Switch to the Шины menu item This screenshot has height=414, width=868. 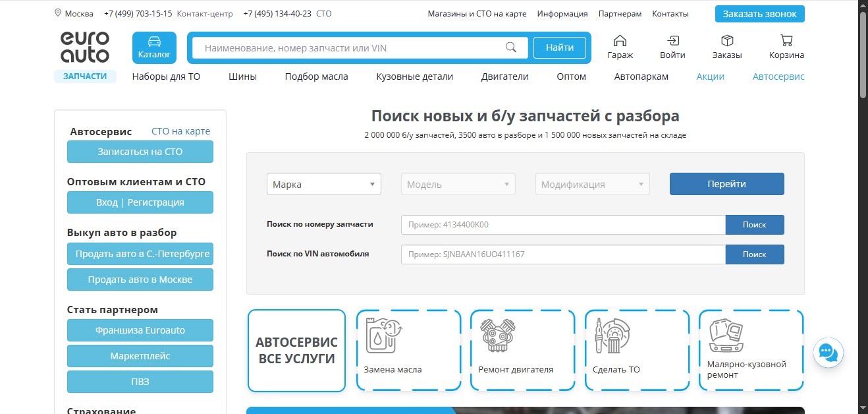tap(242, 76)
